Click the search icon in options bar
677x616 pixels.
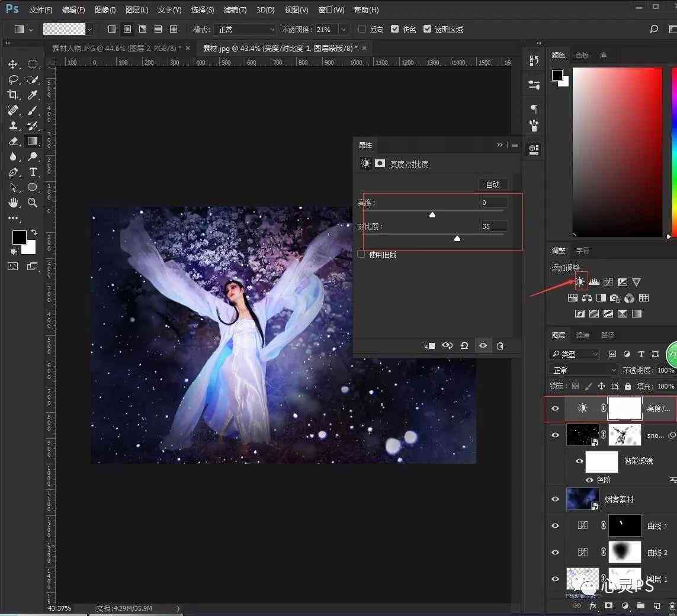coord(654,29)
